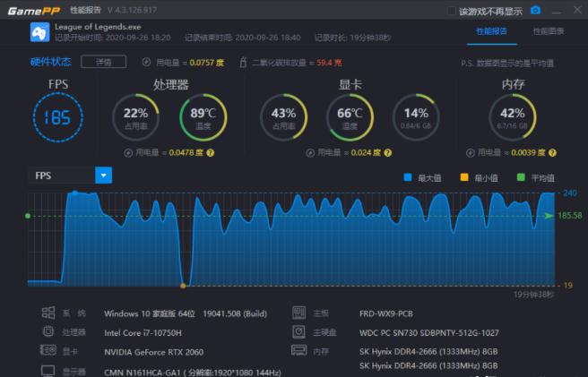588x377 pixels.
Task: Click the graphics card icon beside RTX 2060
Action: pos(48,351)
